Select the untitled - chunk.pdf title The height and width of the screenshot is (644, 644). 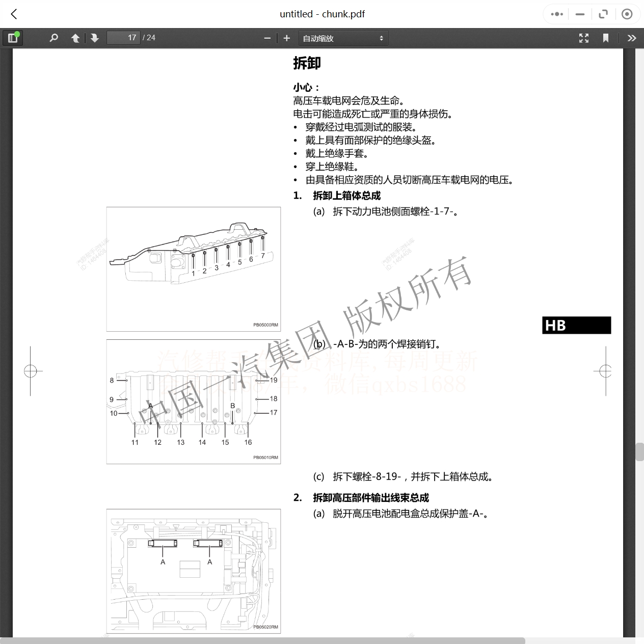click(322, 14)
